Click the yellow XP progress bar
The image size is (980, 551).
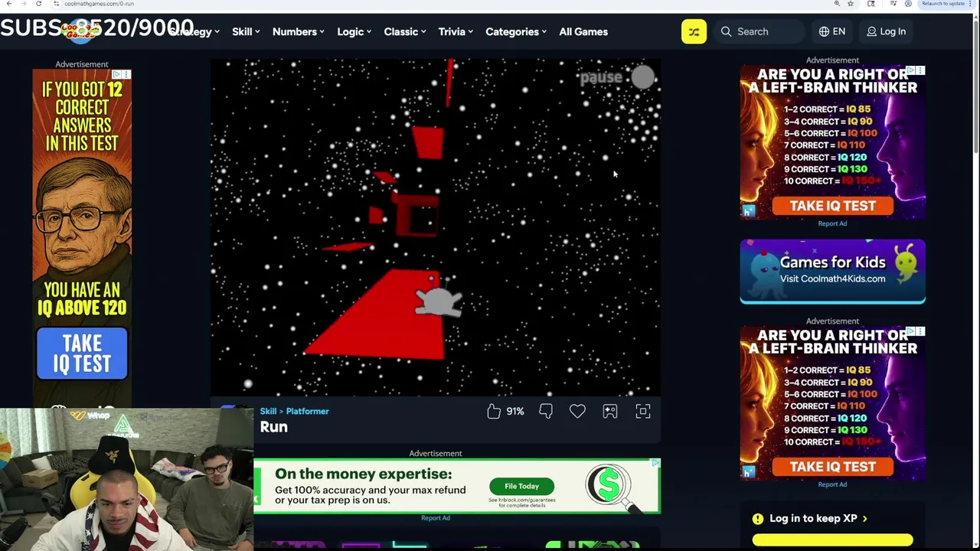pyautogui.click(x=832, y=540)
